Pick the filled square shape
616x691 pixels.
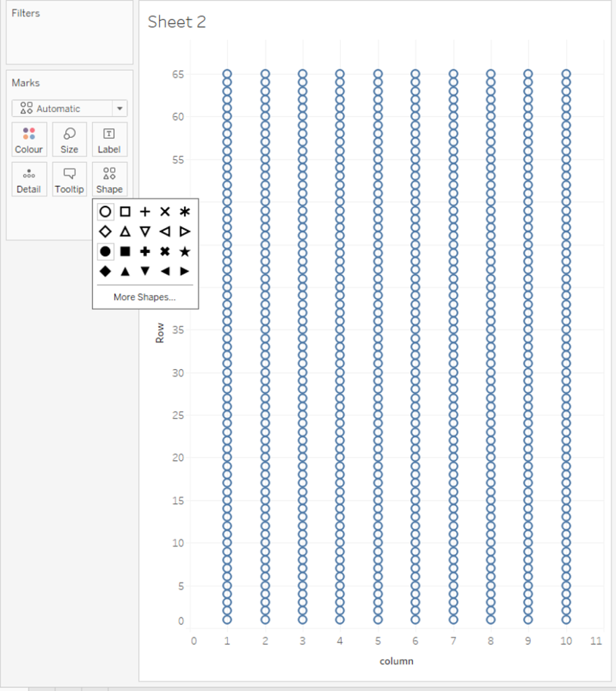point(125,252)
